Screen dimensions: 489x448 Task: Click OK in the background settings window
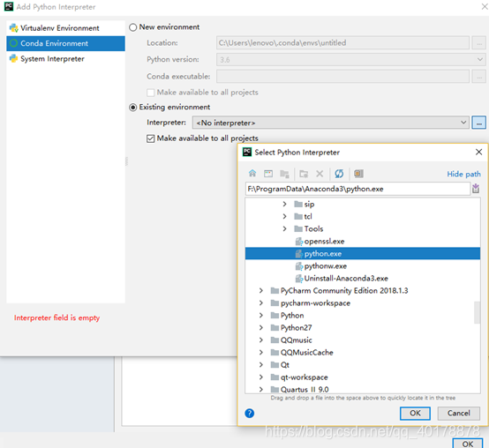pos(468,444)
